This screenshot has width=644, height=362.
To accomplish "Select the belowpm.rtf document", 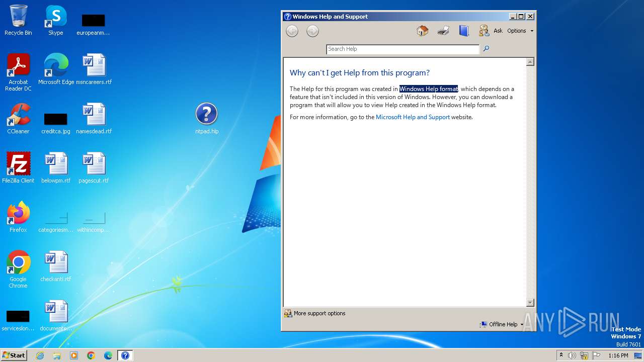I will (56, 168).
